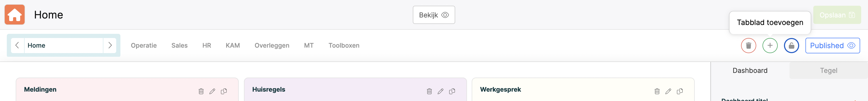
Task: Duplicate the Meldingen tile
Action: 224,91
